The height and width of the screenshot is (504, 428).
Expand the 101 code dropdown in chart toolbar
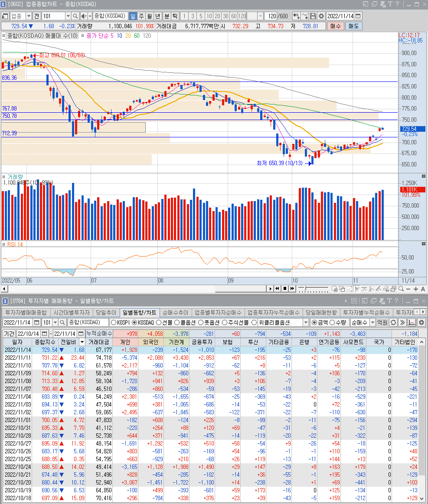click(68, 16)
